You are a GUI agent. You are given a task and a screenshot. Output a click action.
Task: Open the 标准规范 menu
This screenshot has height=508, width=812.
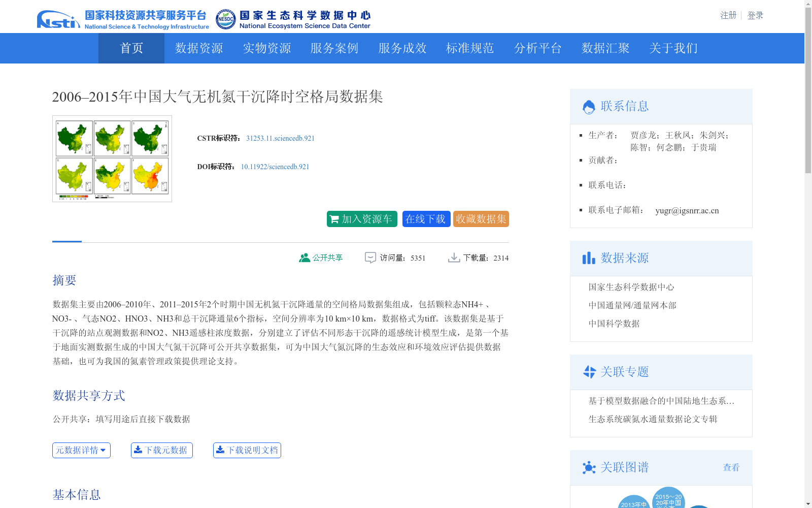click(x=470, y=48)
